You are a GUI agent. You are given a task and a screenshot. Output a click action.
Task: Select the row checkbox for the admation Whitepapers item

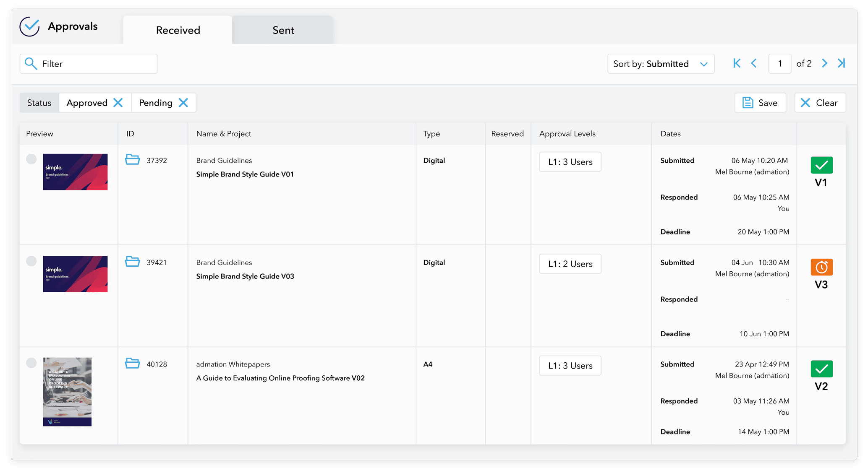point(31,363)
